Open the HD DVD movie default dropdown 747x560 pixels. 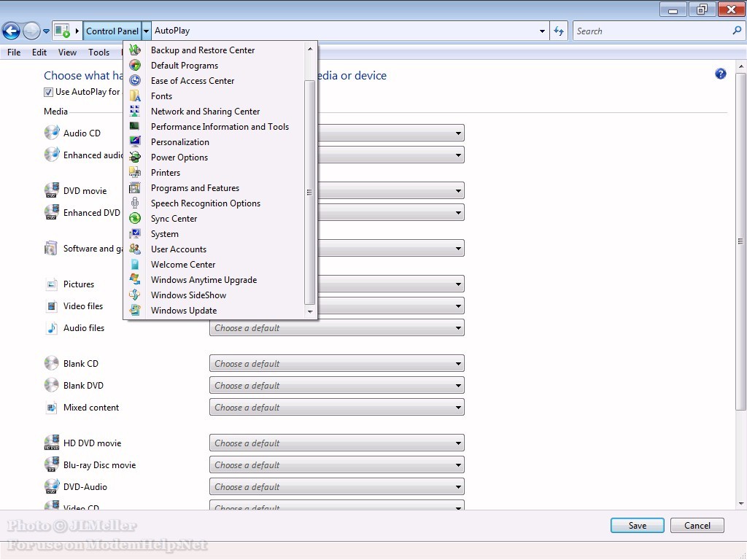[x=337, y=443]
